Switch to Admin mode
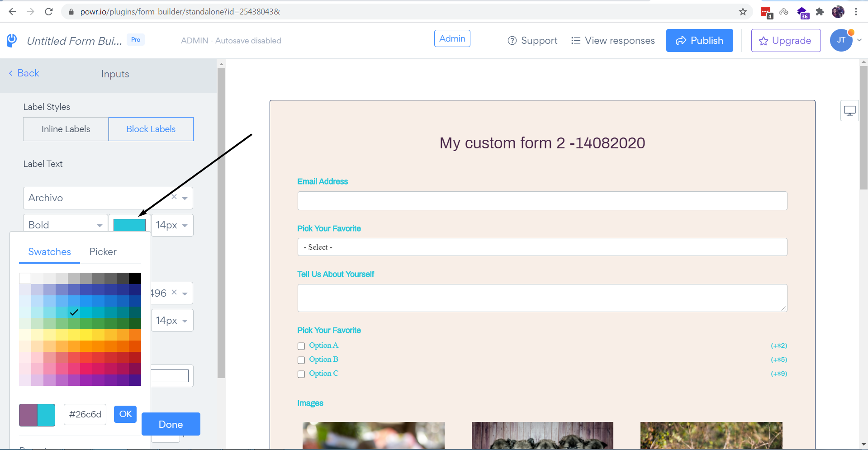 (x=451, y=38)
